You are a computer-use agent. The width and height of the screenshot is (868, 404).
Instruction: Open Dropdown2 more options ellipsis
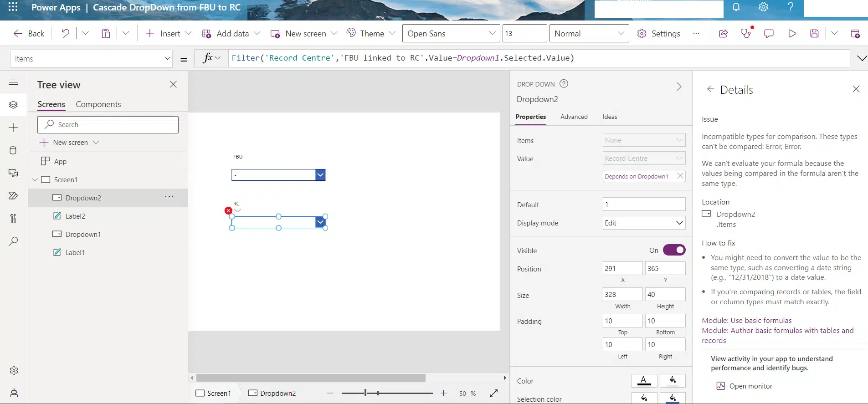coord(169,197)
